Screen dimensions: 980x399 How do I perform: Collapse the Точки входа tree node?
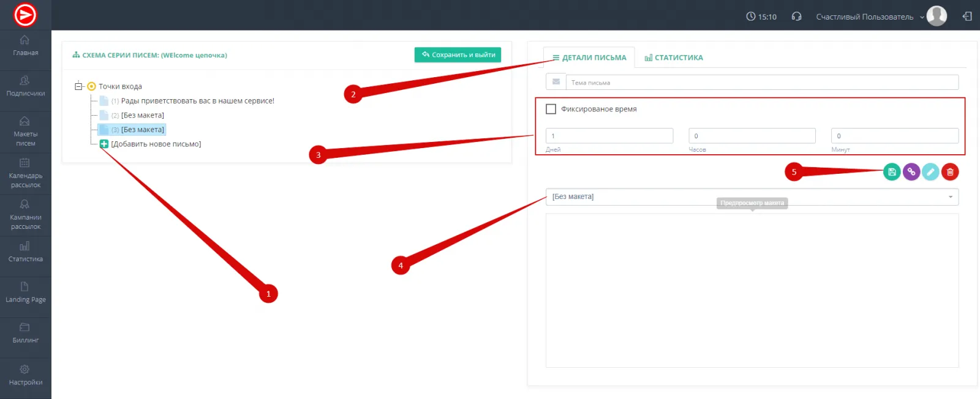(x=78, y=86)
